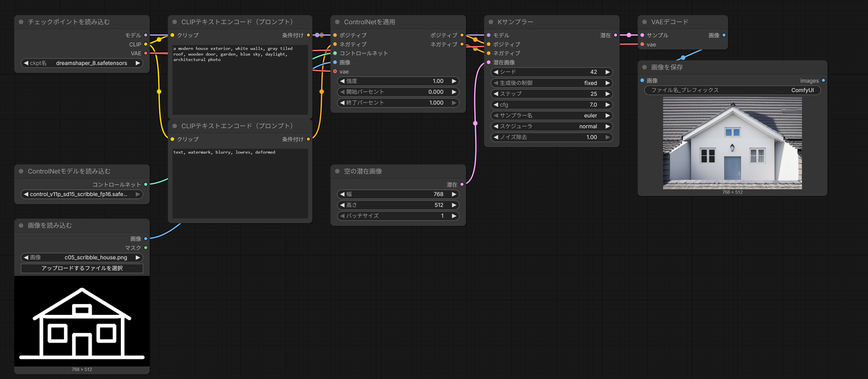868x379 pixels.
Task: Collapse the top CLIPテキストエンコード node via title dot
Action: point(175,22)
